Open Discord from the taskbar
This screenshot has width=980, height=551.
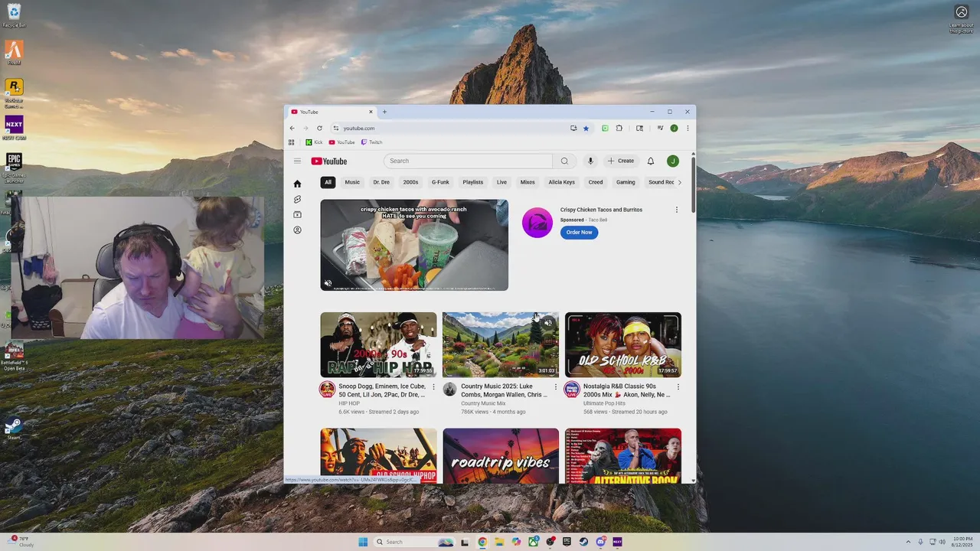click(x=600, y=542)
